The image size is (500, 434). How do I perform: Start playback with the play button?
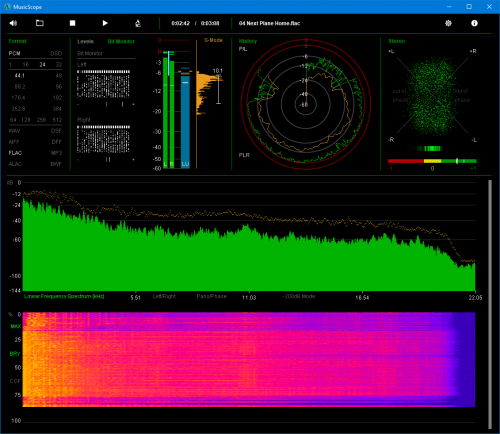[105, 23]
